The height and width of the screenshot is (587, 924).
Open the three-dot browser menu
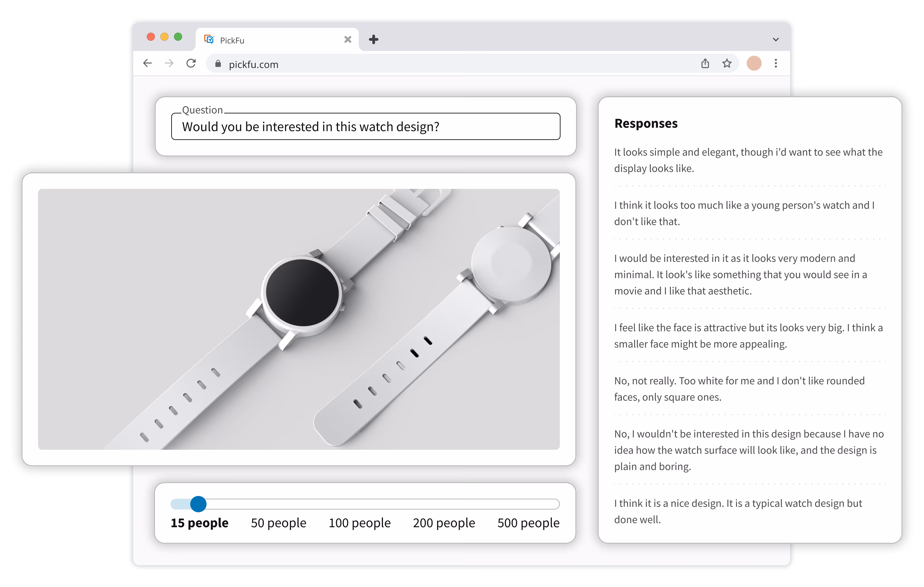(775, 63)
